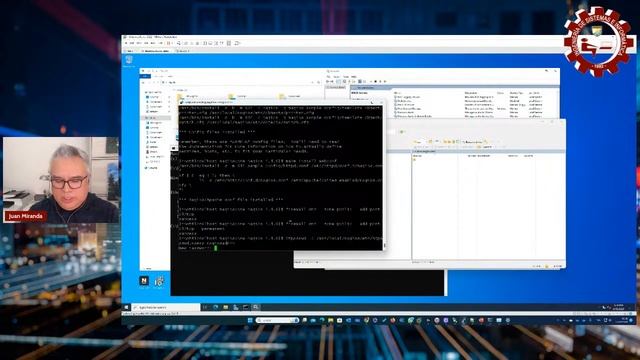Open the VM's Windows Start button
The height and width of the screenshot is (360, 640).
(126, 307)
